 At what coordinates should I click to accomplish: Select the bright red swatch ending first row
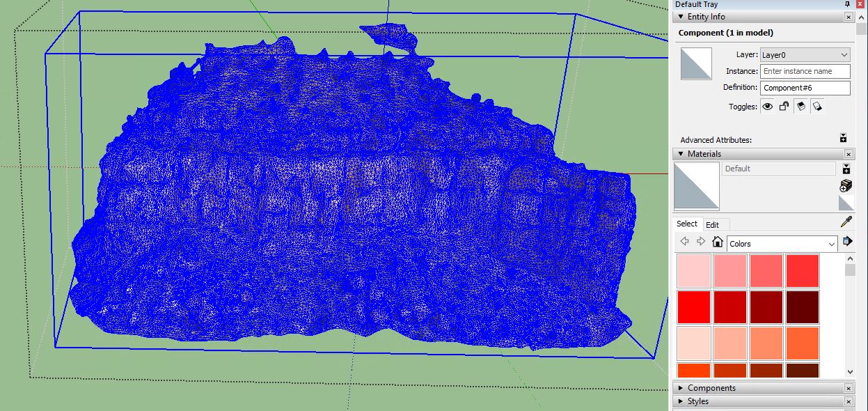pos(803,271)
